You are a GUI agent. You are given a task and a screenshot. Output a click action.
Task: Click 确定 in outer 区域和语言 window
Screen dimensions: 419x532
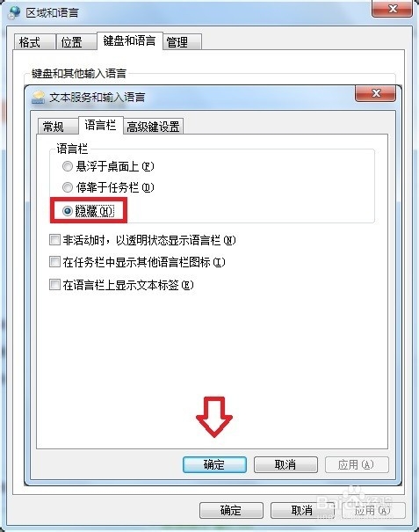pyautogui.click(x=231, y=510)
